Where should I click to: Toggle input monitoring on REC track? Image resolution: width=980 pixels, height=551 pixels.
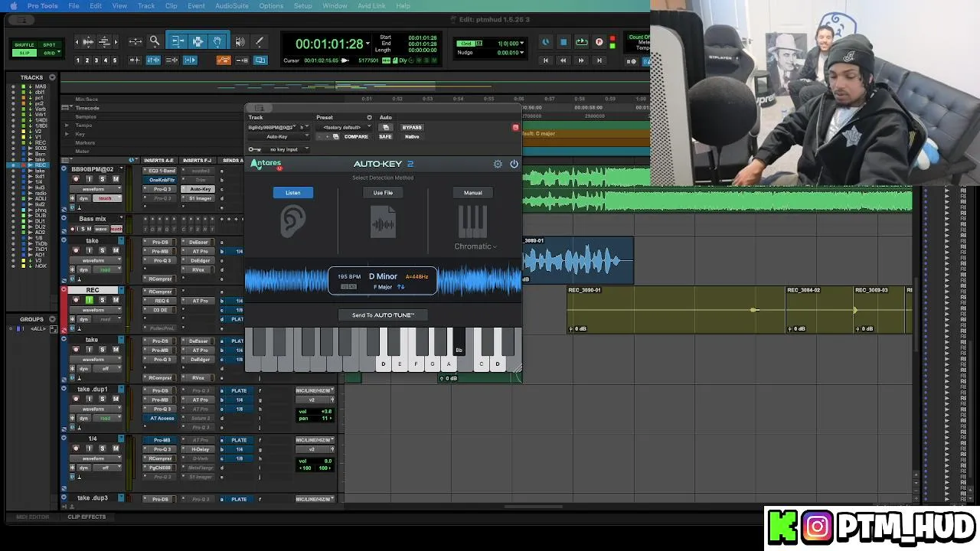[x=89, y=300]
